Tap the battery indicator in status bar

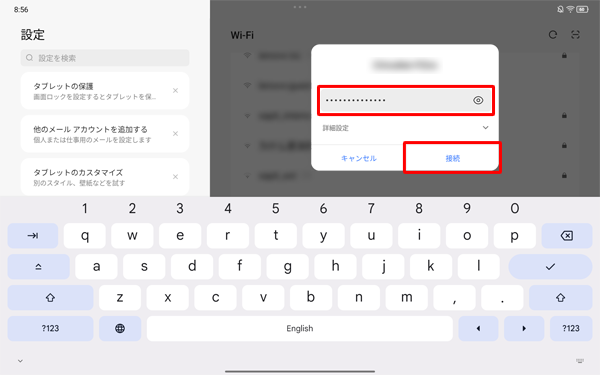[x=582, y=9]
